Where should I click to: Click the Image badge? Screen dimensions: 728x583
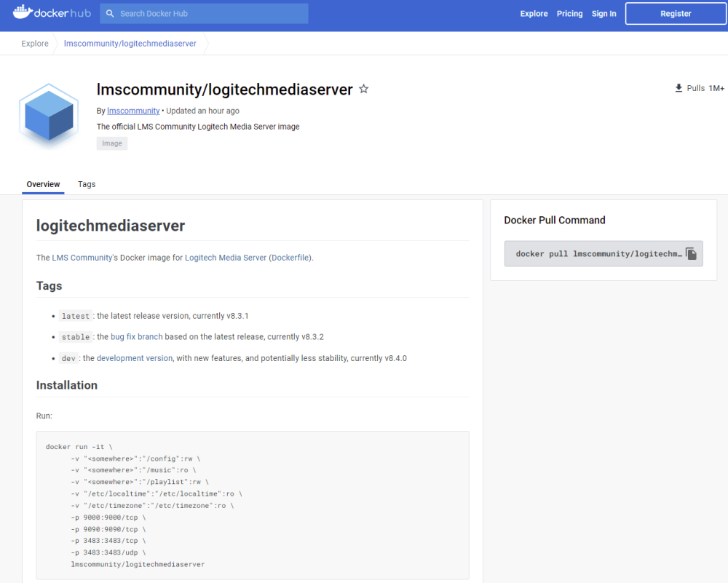tap(112, 143)
